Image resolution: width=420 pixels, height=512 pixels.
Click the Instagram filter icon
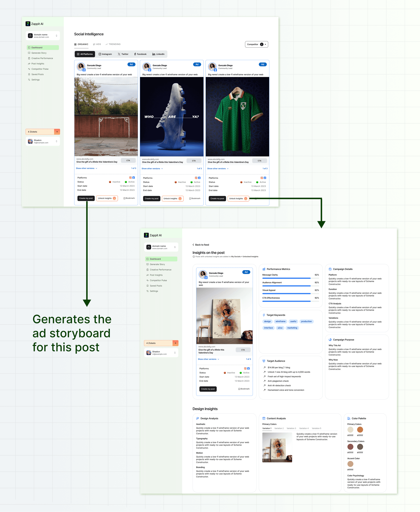(x=100, y=54)
